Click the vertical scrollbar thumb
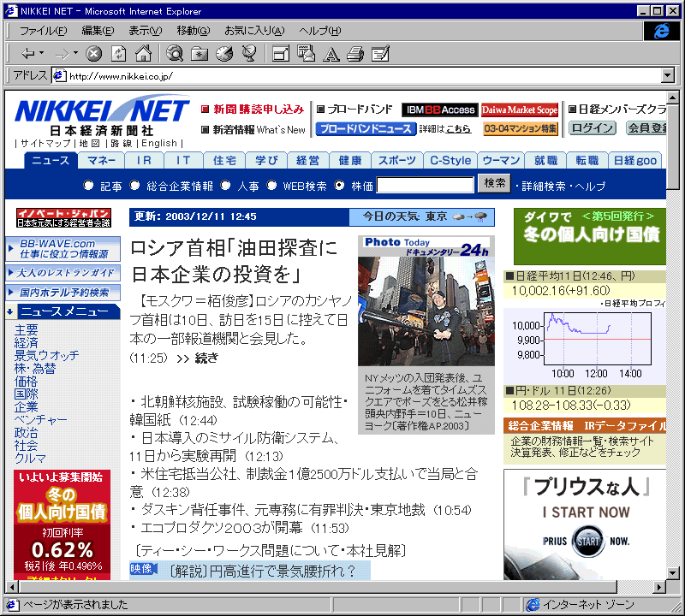Viewport: 685px width, 616px height. coord(673,147)
